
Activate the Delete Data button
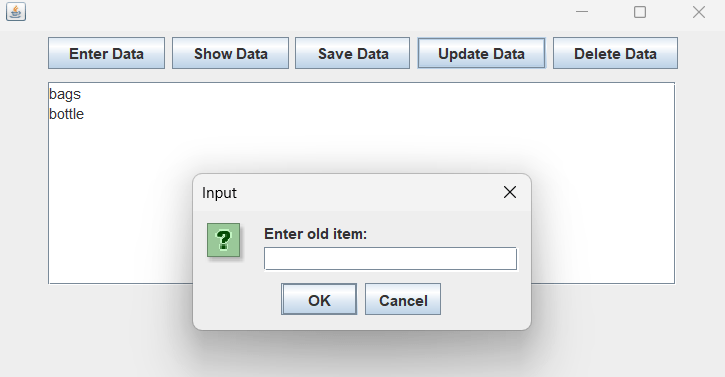tap(615, 53)
